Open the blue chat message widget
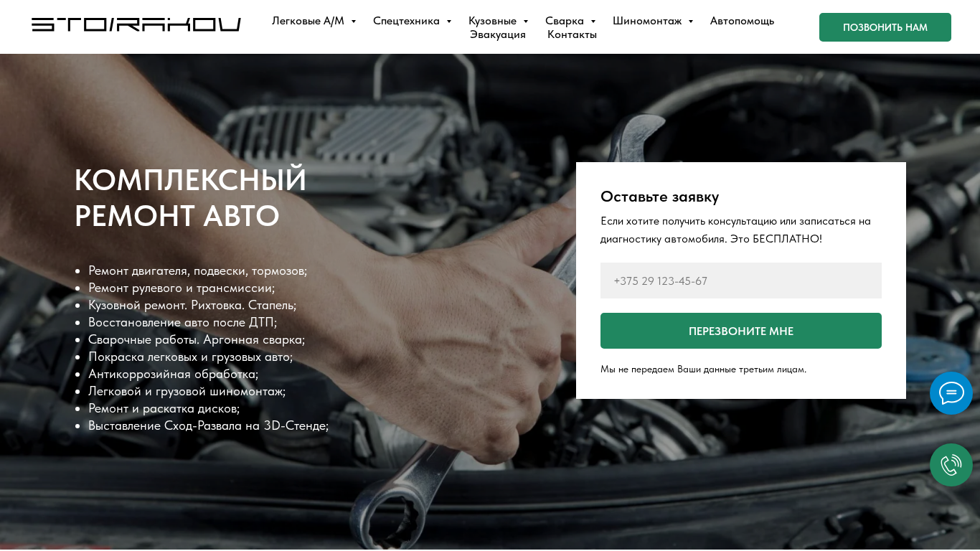 click(951, 393)
